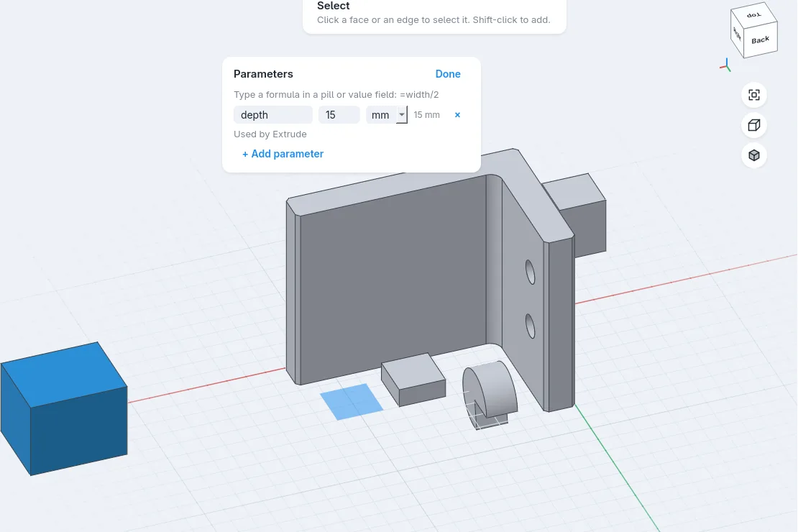Viewport: 798px width, 532px height.
Task: Click the Top face of the view cube
Action: (x=753, y=15)
